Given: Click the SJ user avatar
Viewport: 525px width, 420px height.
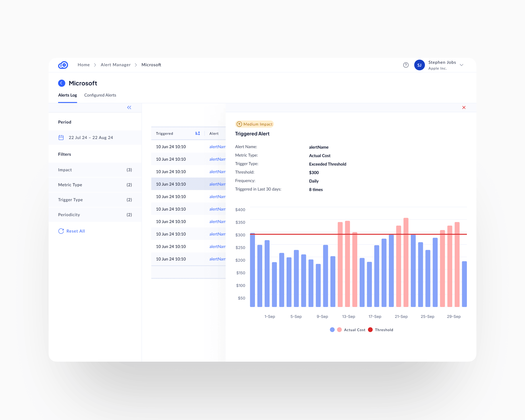Looking at the screenshot, I should point(419,65).
